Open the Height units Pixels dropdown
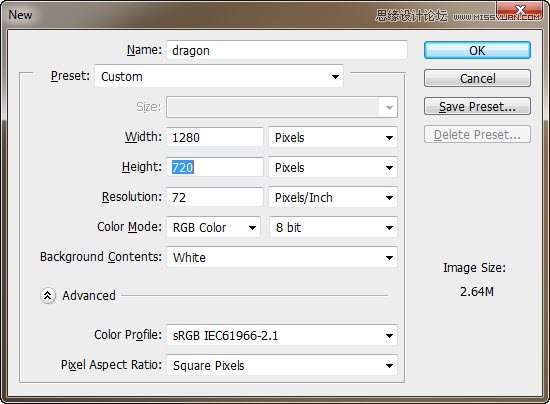Screen dimensions: 550x404 pos(333,167)
